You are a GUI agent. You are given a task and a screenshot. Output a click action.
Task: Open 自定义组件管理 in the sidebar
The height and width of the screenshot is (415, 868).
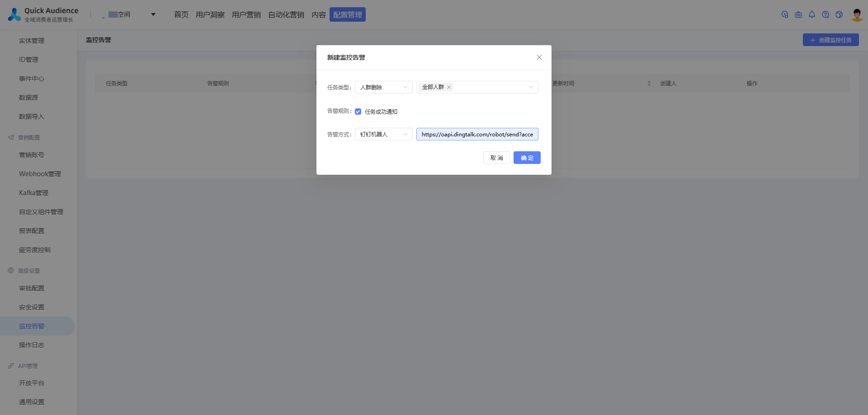coord(41,212)
